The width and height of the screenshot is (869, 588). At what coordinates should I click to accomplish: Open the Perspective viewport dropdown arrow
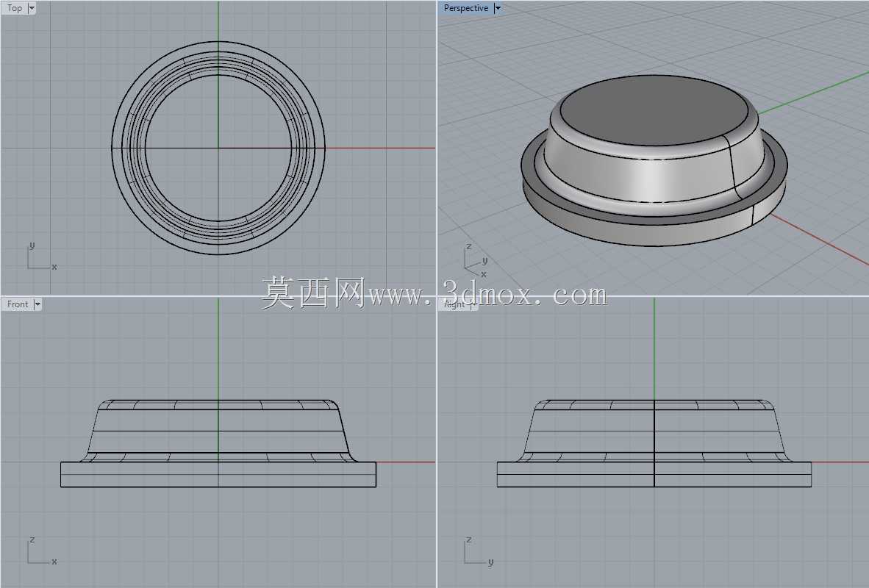click(497, 8)
